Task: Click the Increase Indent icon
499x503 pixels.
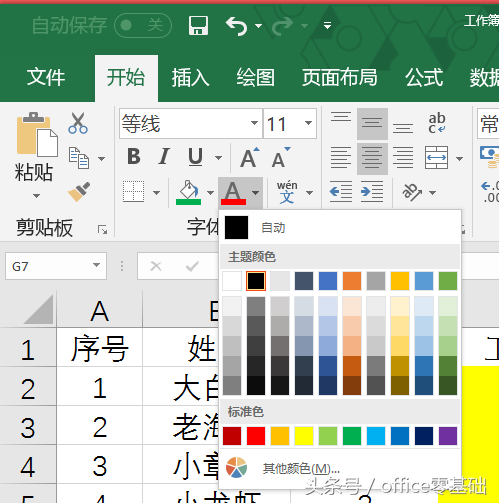Action: click(x=372, y=192)
